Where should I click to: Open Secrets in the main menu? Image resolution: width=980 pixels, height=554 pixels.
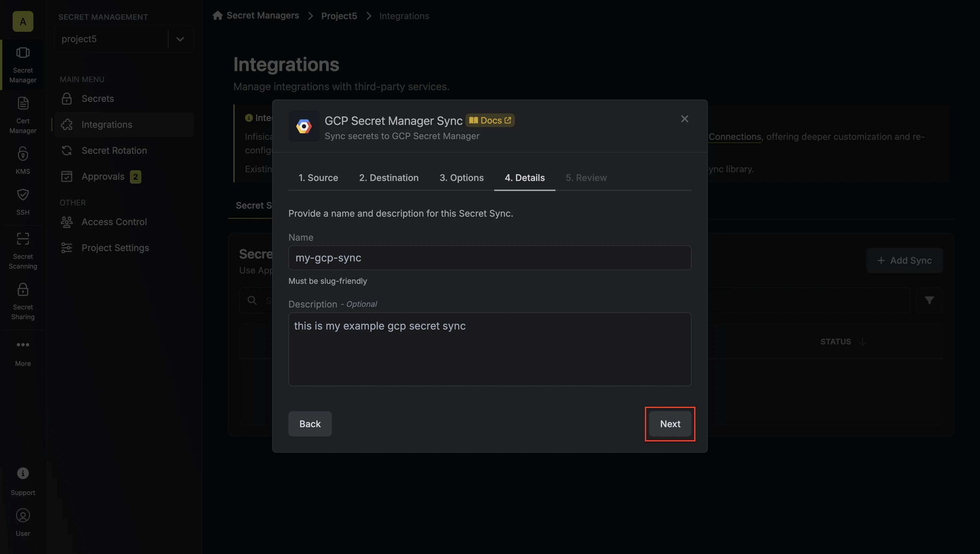tap(124, 99)
